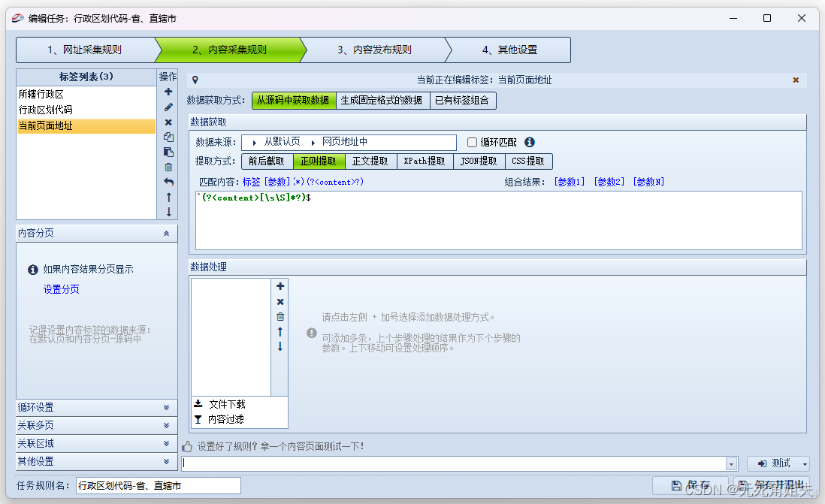Select 生成固定格式的数据 mode

click(x=382, y=101)
